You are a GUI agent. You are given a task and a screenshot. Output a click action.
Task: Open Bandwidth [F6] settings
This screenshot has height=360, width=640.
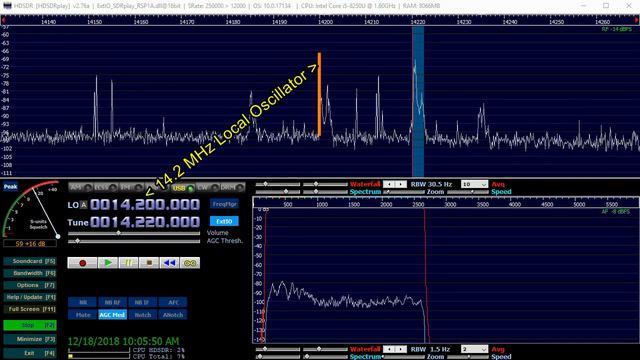click(x=30, y=273)
